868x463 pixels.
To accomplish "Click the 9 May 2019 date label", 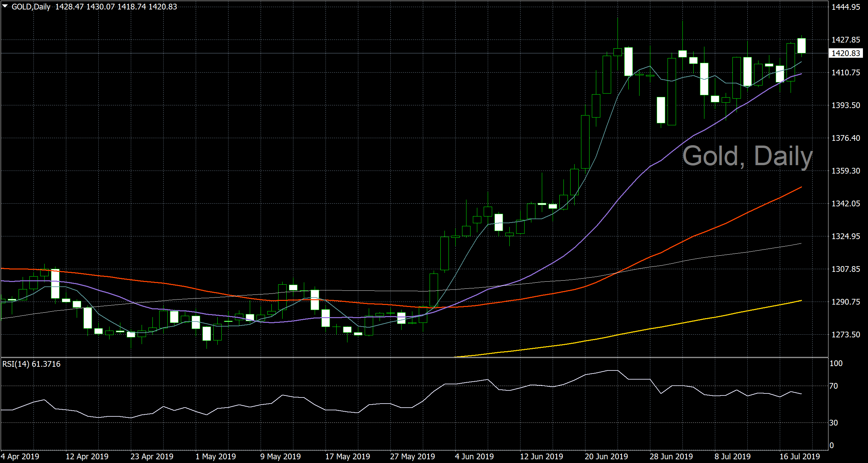I will pos(281,457).
